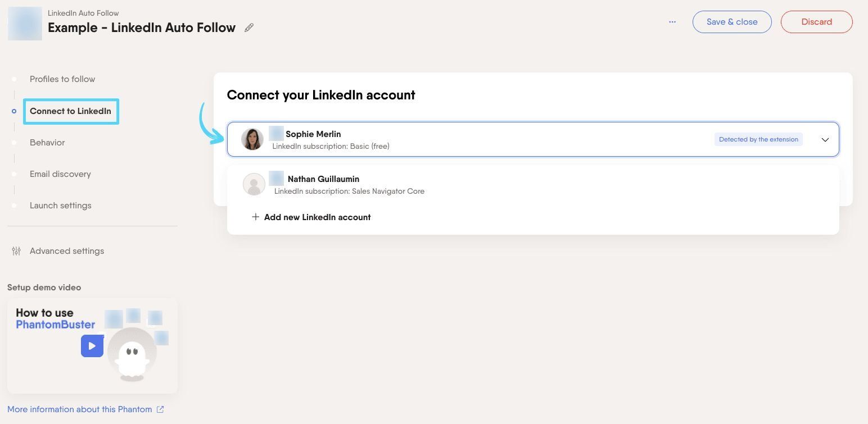Click the external link icon near More information
This screenshot has width=868, height=424.
click(160, 409)
